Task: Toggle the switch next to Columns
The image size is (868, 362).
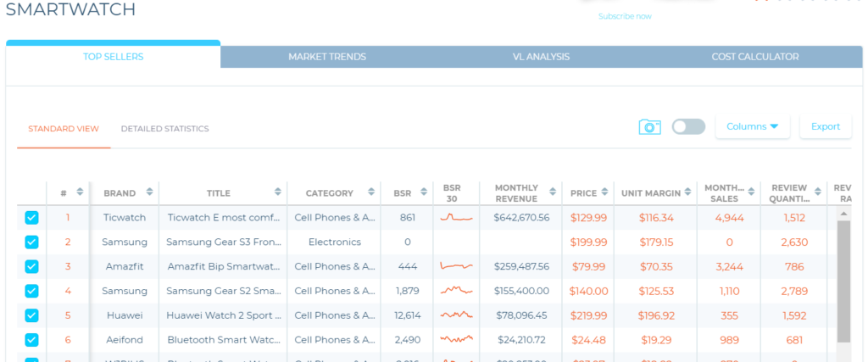Action: (x=688, y=127)
